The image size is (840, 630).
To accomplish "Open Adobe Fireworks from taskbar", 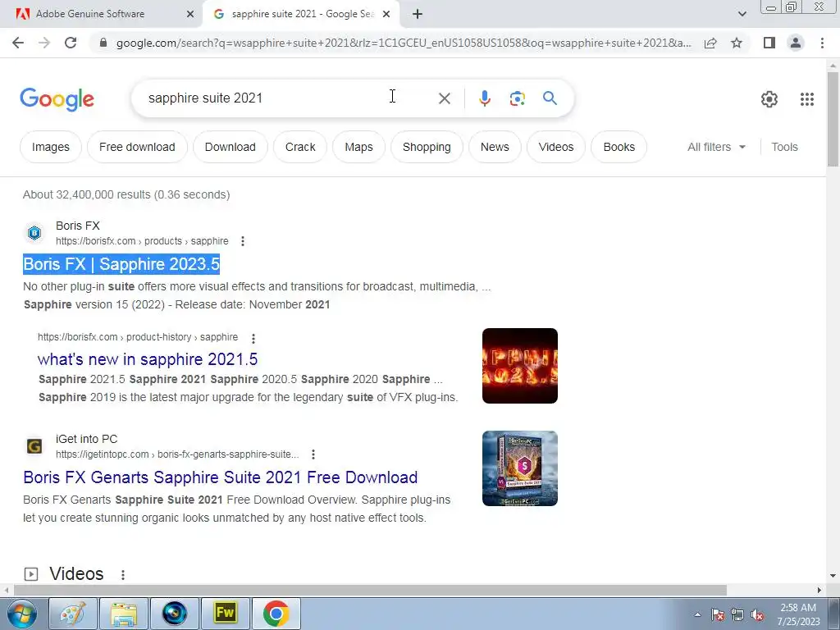I will tap(225, 614).
